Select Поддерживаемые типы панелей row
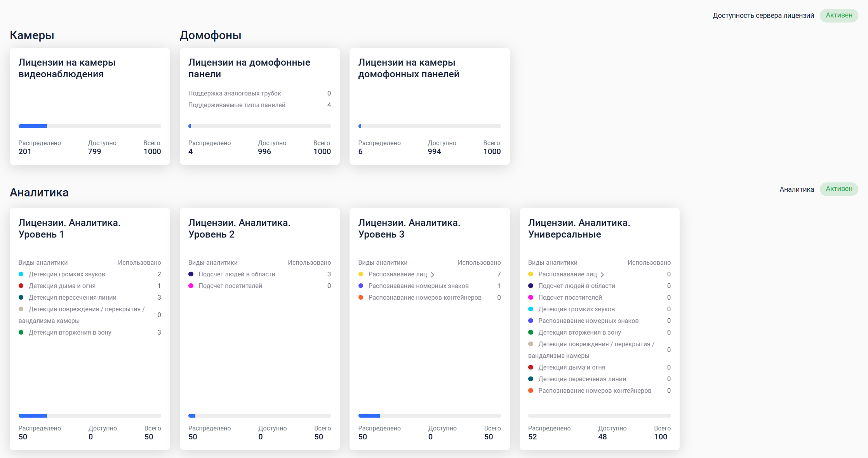The width and height of the screenshot is (868, 458). (237, 105)
